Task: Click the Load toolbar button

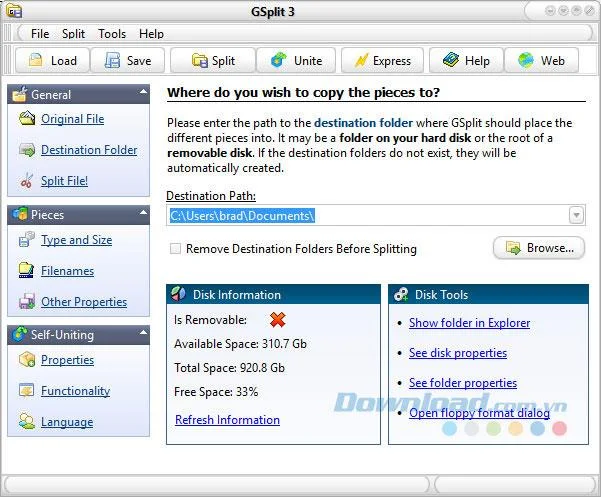Action: coord(53,61)
